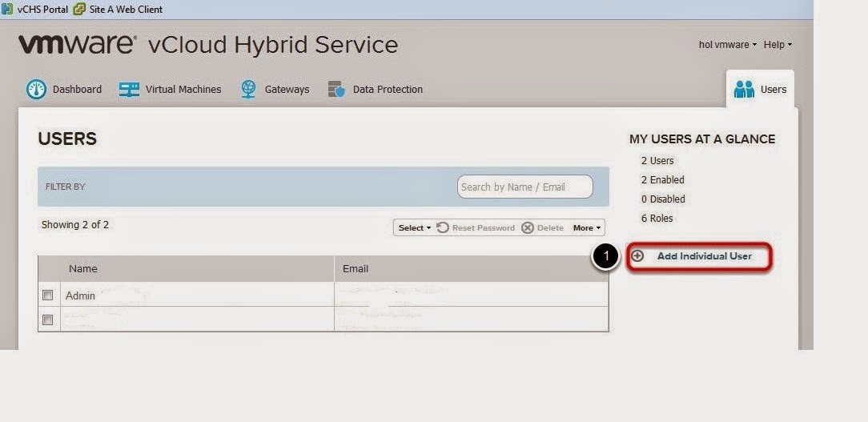Click the "0 Disabled" summary text
Image resolution: width=868 pixels, height=422 pixels.
[663, 199]
